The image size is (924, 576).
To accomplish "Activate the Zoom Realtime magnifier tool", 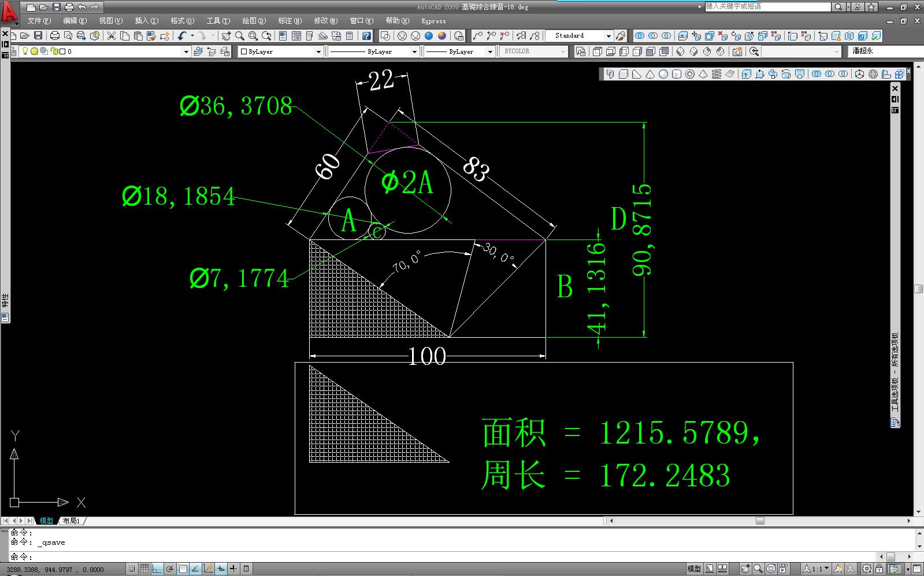I will pyautogui.click(x=240, y=36).
